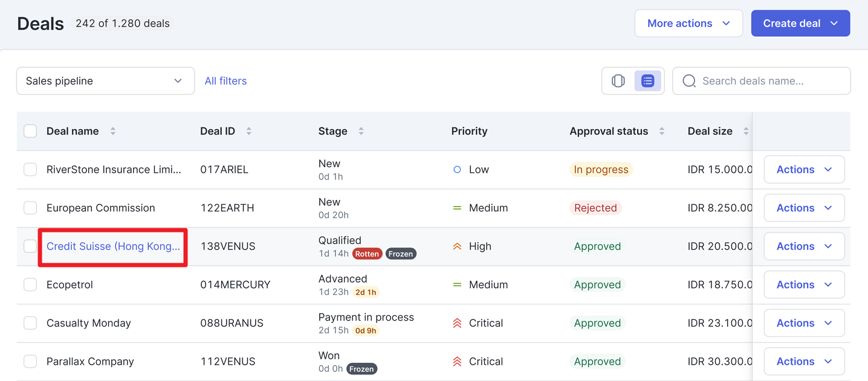Open Credit Suisse (Hong Kong... deal link
868x381 pixels.
113,246
